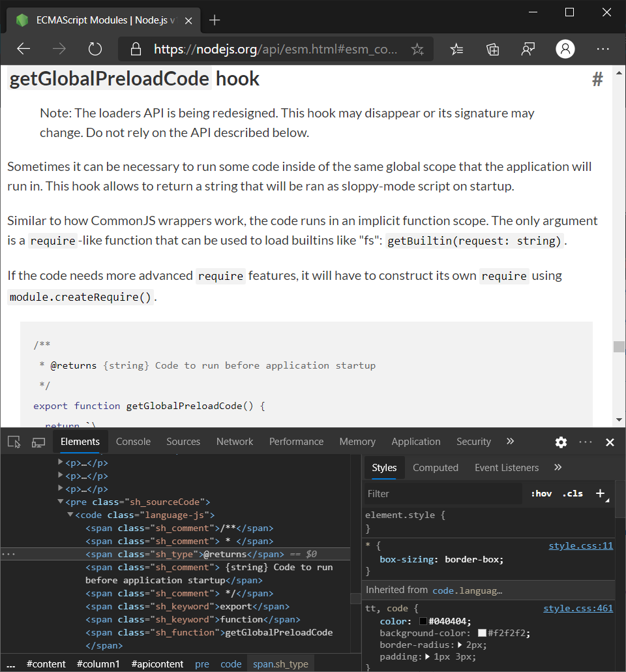Image resolution: width=626 pixels, height=672 pixels.
Task: Click the padding lock icon in the address bar
Action: click(x=135, y=49)
